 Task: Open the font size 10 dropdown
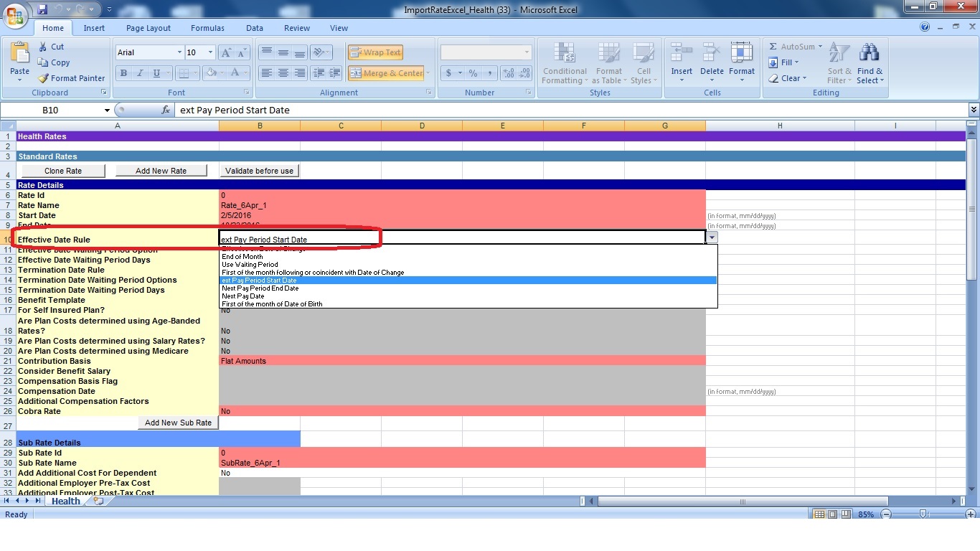tap(210, 52)
